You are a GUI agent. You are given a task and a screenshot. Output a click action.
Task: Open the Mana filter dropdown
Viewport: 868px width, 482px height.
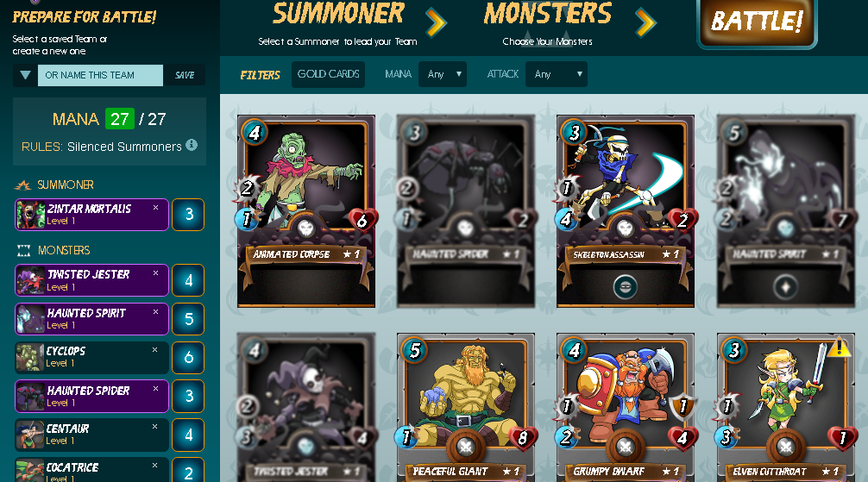point(443,74)
